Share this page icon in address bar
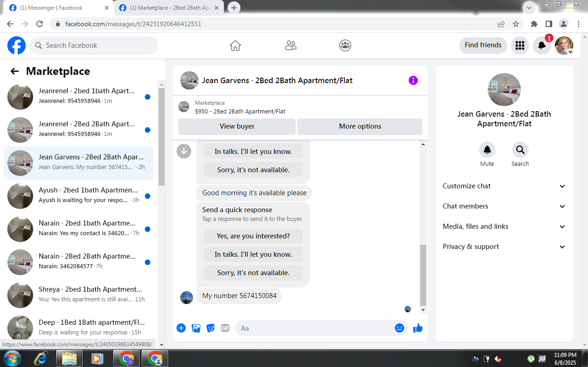 (501, 24)
